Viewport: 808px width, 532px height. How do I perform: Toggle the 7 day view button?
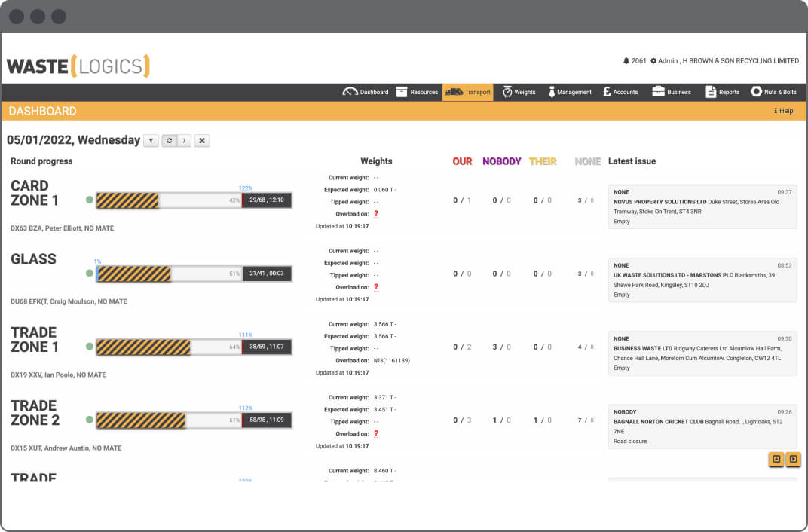pyautogui.click(x=184, y=141)
